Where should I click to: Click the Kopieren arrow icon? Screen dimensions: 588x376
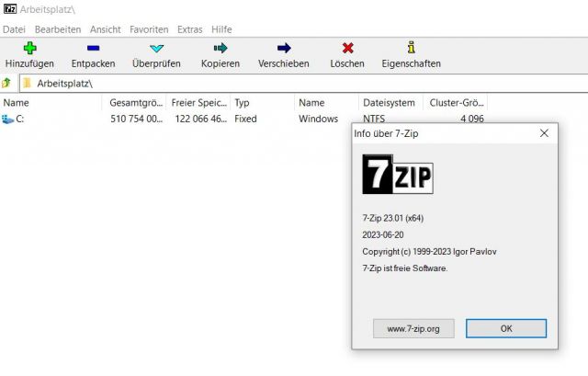point(220,48)
